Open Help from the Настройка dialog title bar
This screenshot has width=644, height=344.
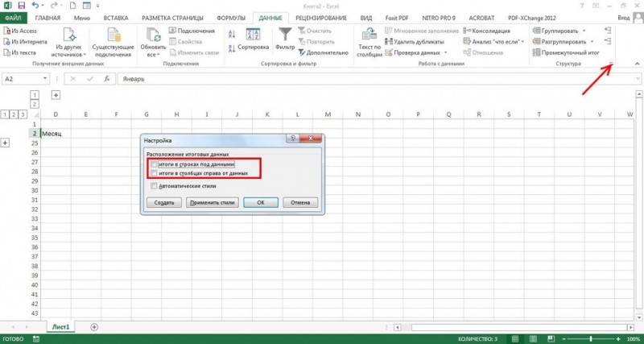(293, 139)
